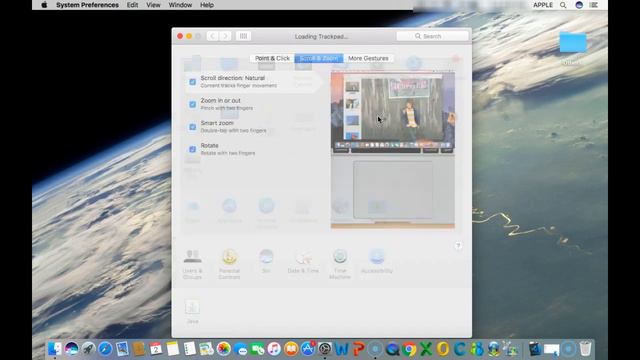Select the Scroll & Zoom tab
Viewport: 640px width, 360px height.
pos(319,58)
